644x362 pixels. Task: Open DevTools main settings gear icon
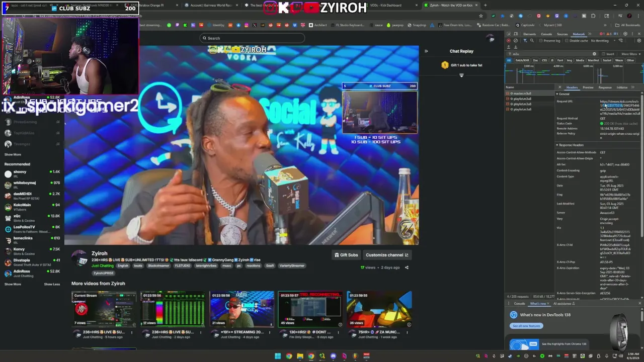click(x=625, y=34)
